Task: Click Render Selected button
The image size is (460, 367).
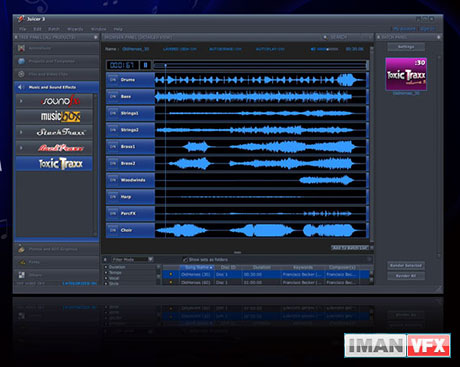Action: (406, 265)
